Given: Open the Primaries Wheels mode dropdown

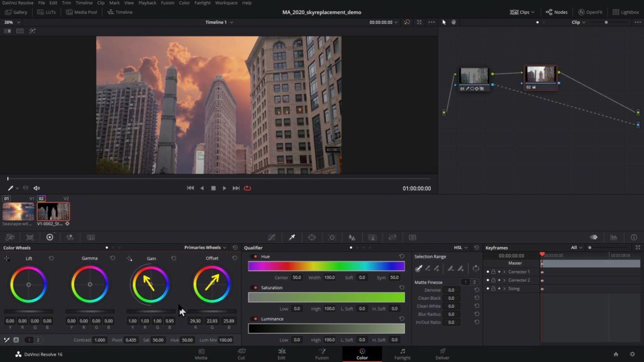Looking at the screenshot, I should (205, 248).
